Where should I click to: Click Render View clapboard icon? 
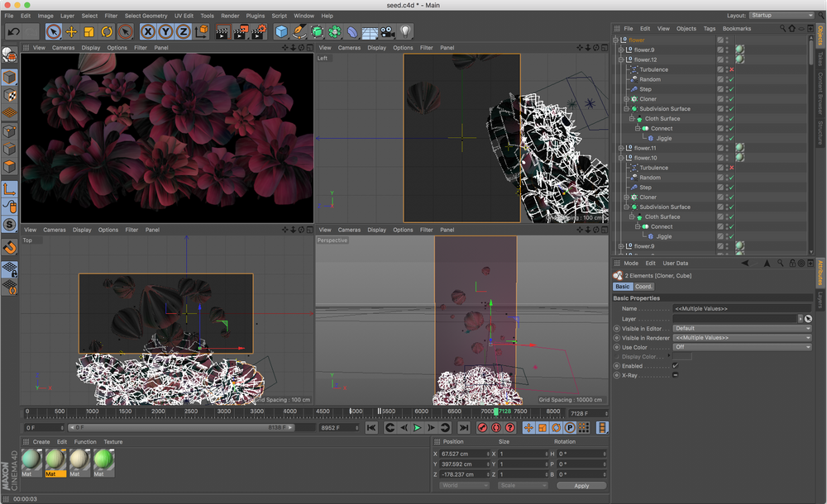coord(223,31)
